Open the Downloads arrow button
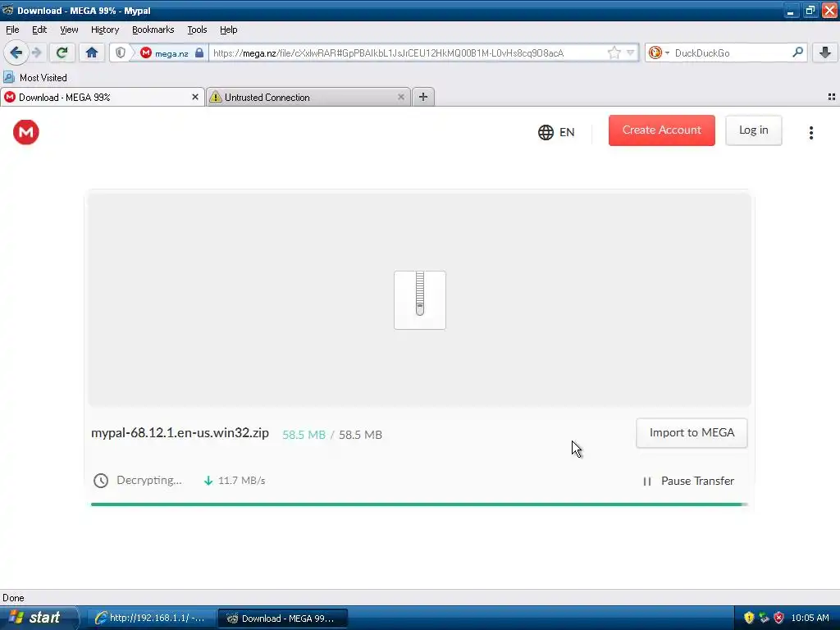Viewport: 840px width, 630px height. pos(825,52)
